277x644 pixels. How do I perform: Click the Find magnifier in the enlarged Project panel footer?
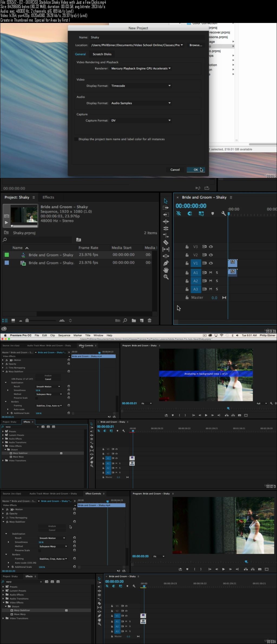(125, 321)
